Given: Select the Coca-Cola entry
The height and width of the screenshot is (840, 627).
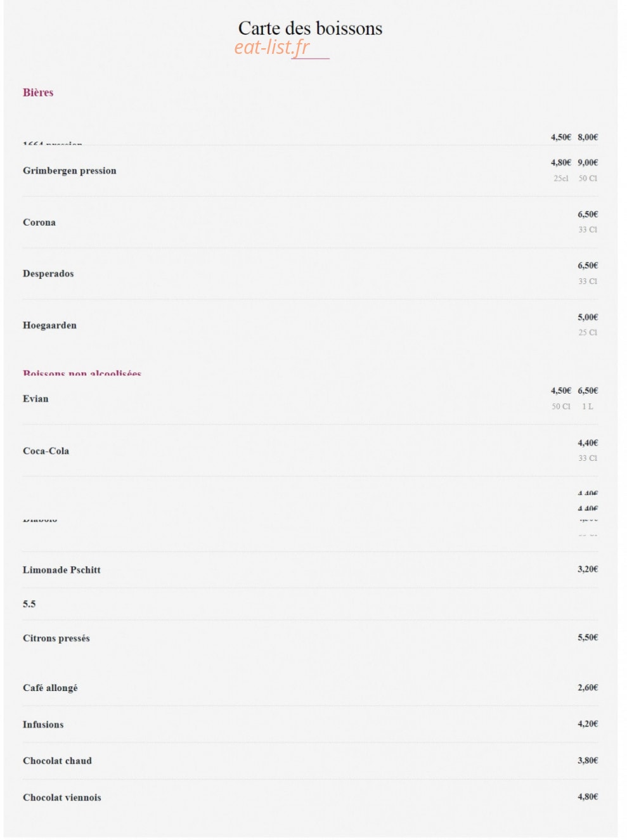Looking at the screenshot, I should click(46, 451).
